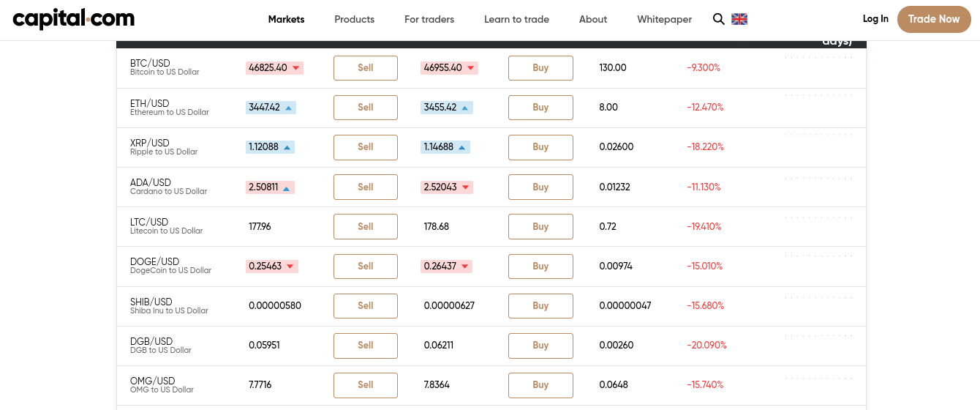The image size is (980, 410).
Task: Expand the For traders menu
Action: [429, 19]
